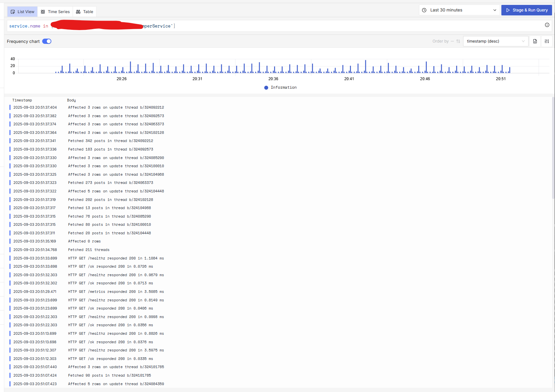
Task: Toggle the Information legend series in chart
Action: [280, 87]
